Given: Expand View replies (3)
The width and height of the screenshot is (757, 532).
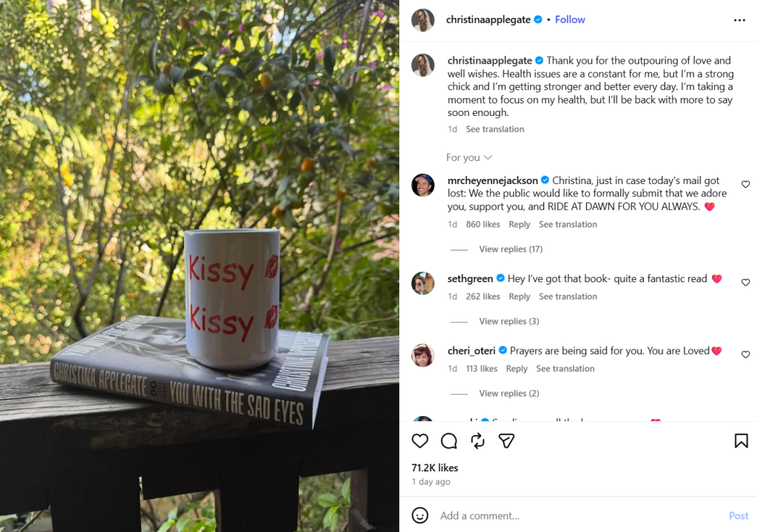Looking at the screenshot, I should tap(509, 321).
